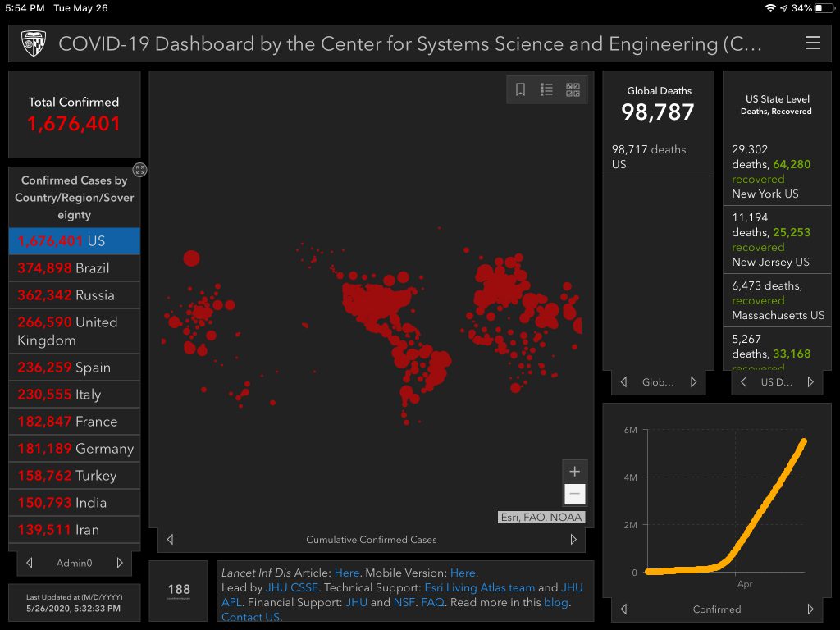
Task: Open the FAQ link
Action: [x=431, y=602]
